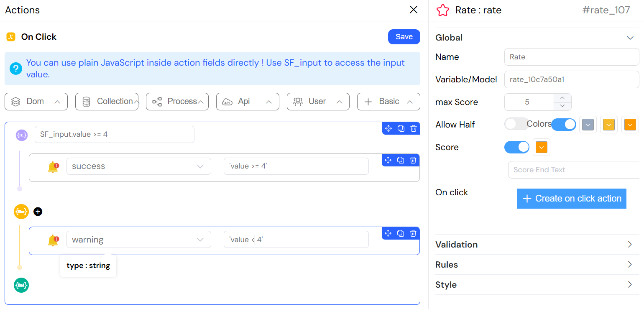
Task: Click the move handle icon on the condition block
Action: click(388, 128)
